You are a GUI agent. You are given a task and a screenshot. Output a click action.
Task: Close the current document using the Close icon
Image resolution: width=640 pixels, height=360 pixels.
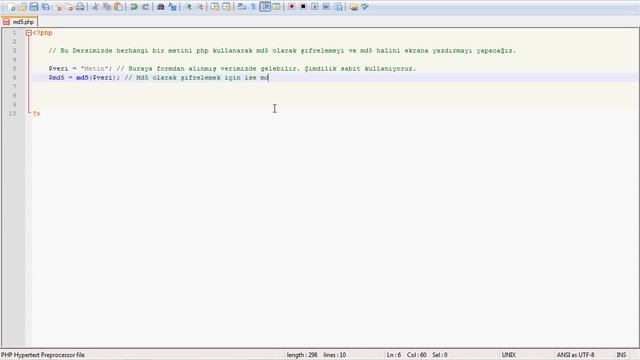click(58, 7)
